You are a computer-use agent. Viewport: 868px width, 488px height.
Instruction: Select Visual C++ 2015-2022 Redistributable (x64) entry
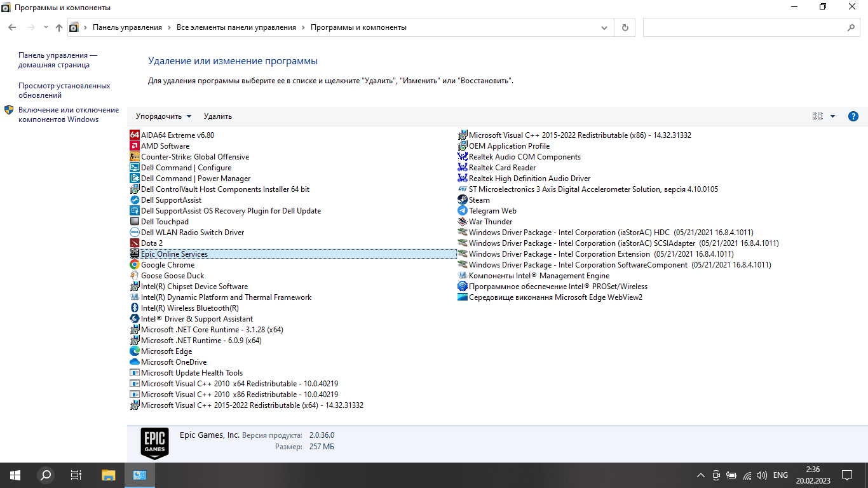coord(247,405)
